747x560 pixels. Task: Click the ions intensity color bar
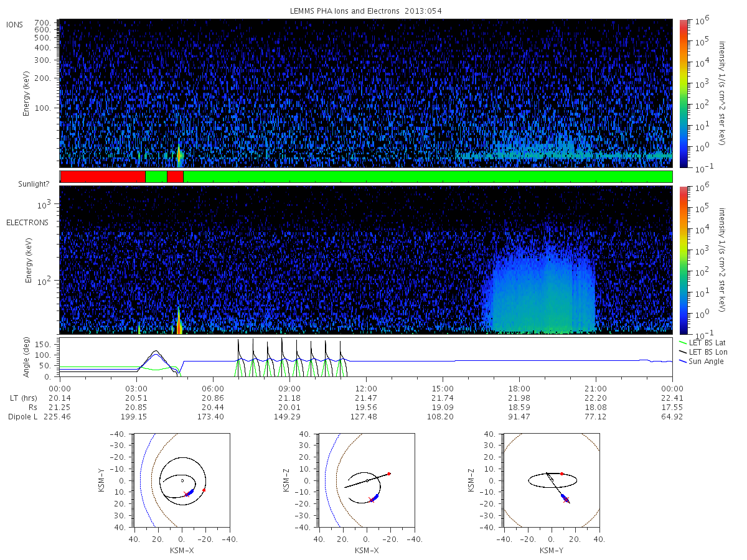(x=683, y=93)
